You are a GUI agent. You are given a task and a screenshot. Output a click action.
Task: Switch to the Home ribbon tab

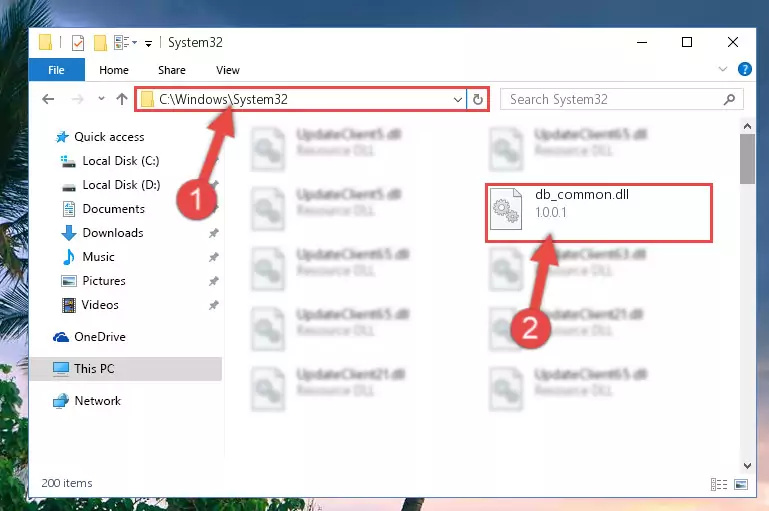click(x=114, y=70)
